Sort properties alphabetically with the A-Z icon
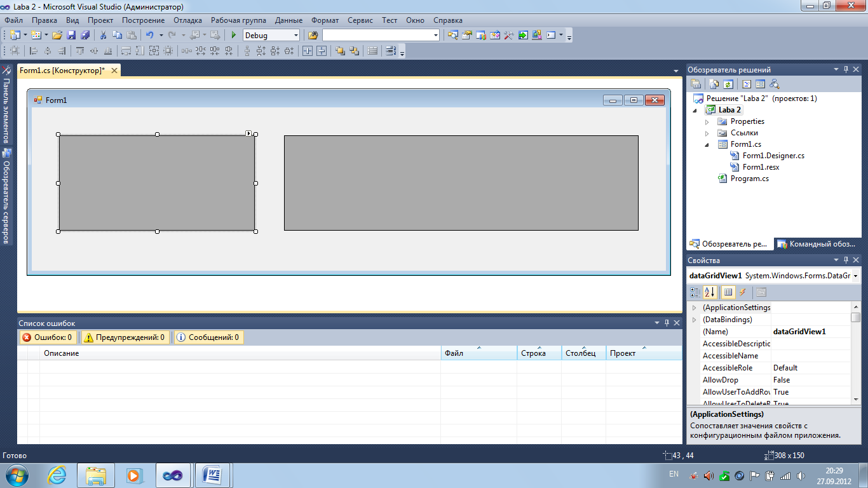Screen dimensions: 868x488 710,292
